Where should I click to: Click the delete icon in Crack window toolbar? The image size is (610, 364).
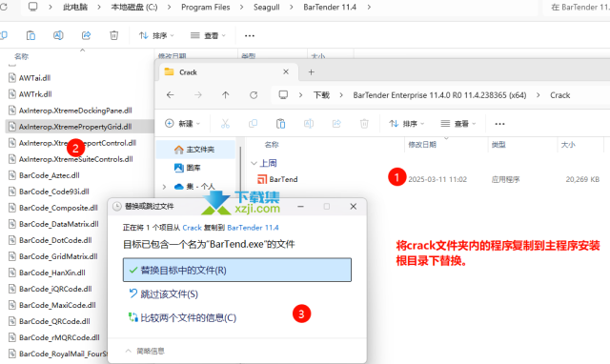[364, 124]
